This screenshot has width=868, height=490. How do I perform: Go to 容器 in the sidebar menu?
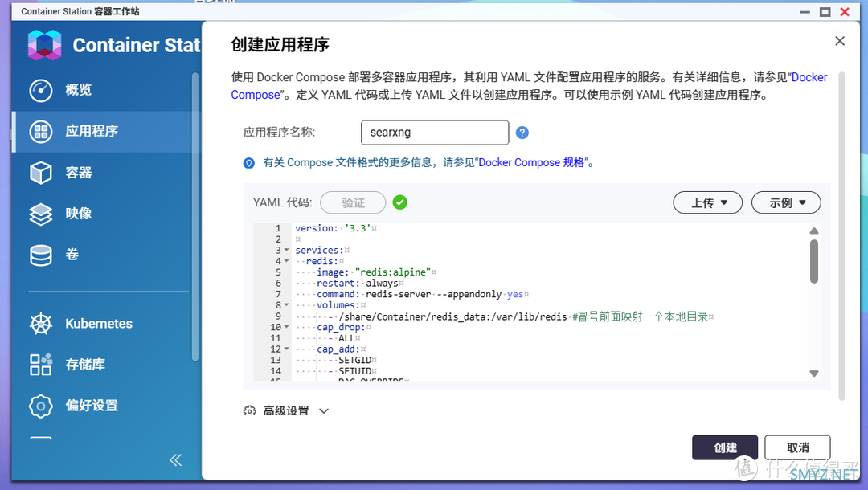click(78, 173)
